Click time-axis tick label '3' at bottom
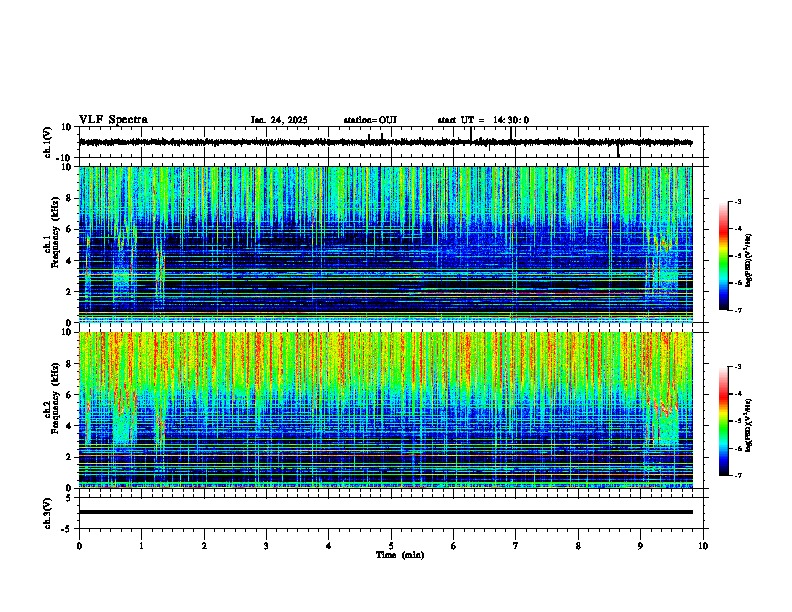792x612 pixels. [266, 546]
